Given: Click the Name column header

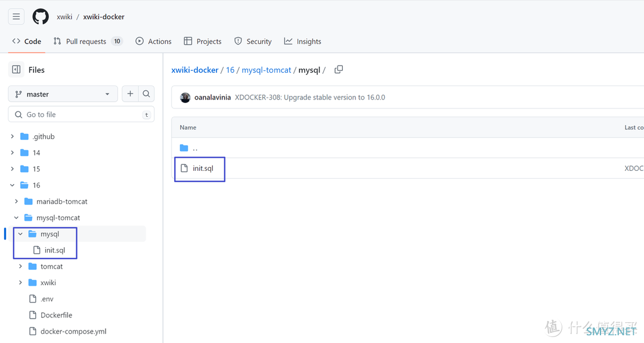Looking at the screenshot, I should click(188, 127).
